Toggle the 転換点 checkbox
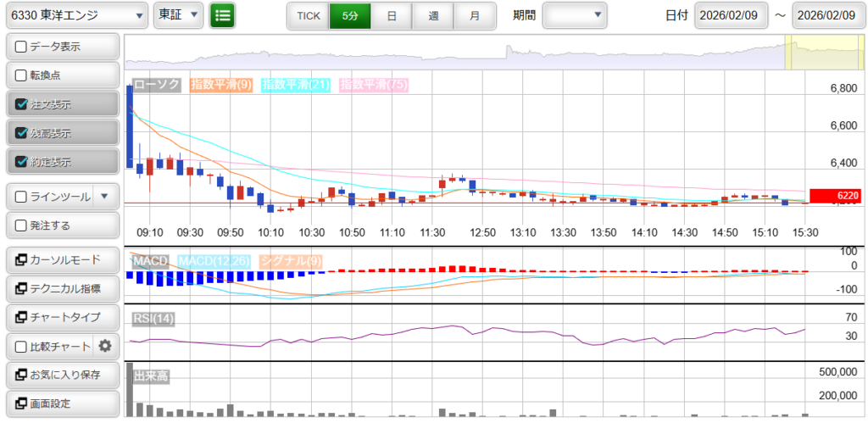Screen dimensions: 868x423 (x=22, y=75)
